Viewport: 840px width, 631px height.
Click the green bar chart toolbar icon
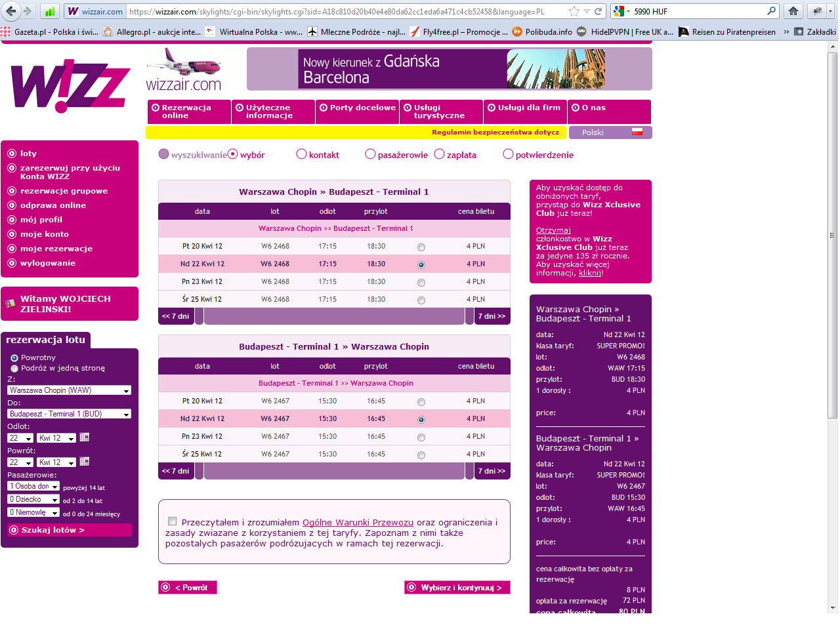click(50, 11)
